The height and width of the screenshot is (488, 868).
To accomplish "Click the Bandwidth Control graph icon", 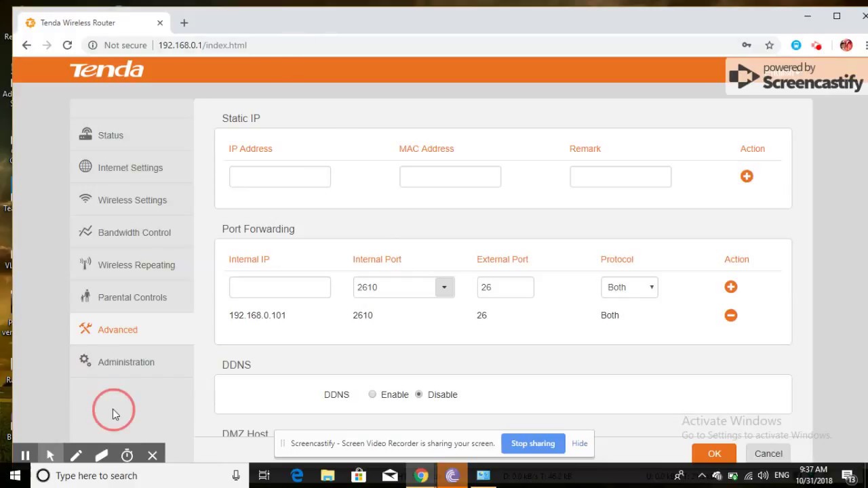I will (x=85, y=231).
